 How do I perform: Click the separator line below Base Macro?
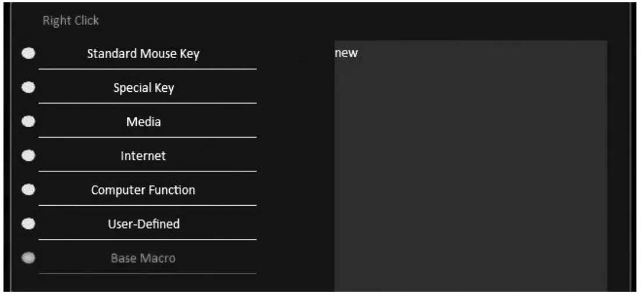[147, 273]
